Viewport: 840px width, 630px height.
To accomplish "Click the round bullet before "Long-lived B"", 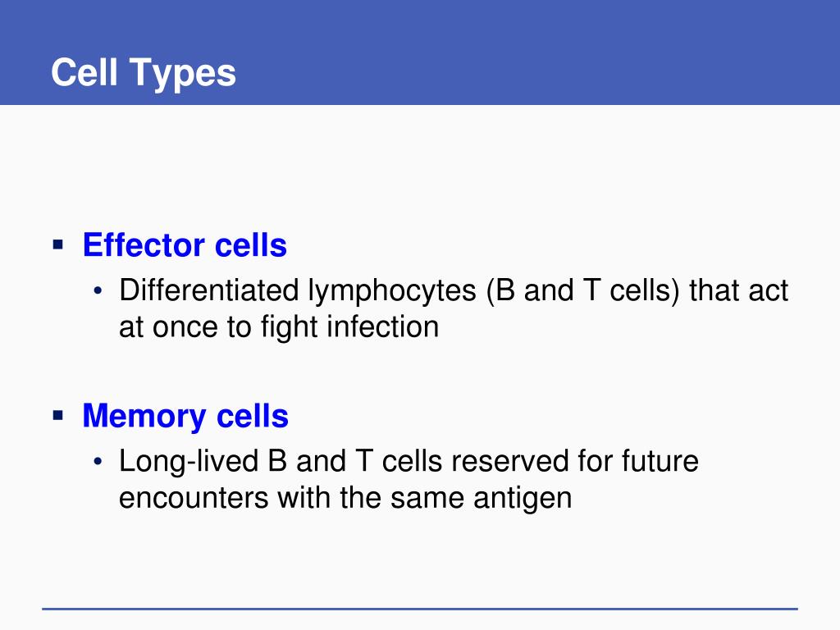I will pyautogui.click(x=98, y=461).
